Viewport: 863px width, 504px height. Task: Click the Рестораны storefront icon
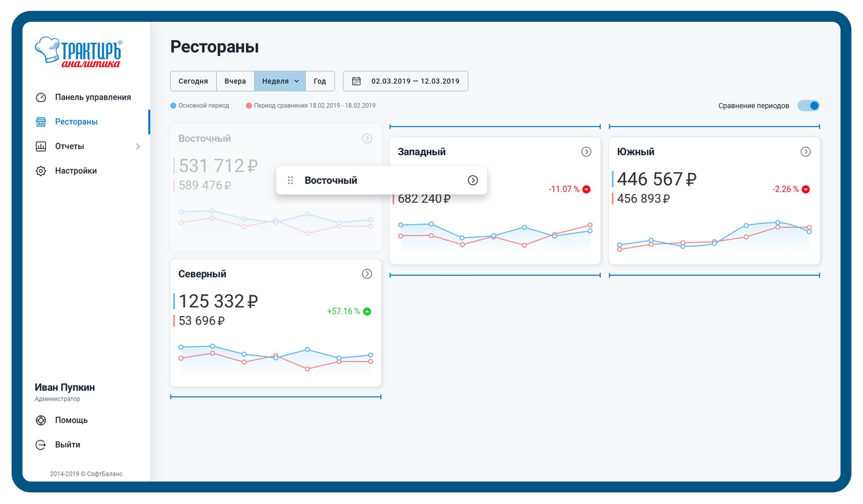tap(41, 122)
